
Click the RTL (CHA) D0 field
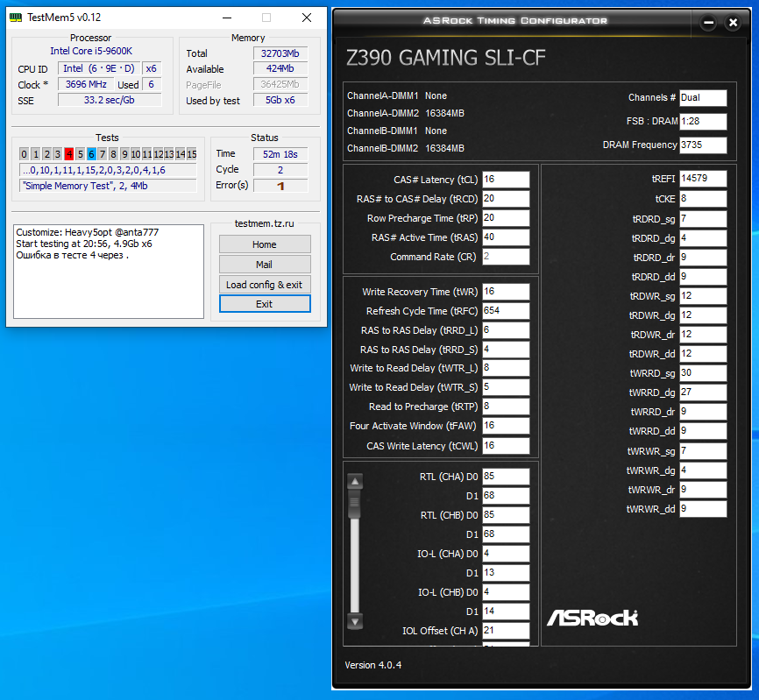[x=506, y=477]
